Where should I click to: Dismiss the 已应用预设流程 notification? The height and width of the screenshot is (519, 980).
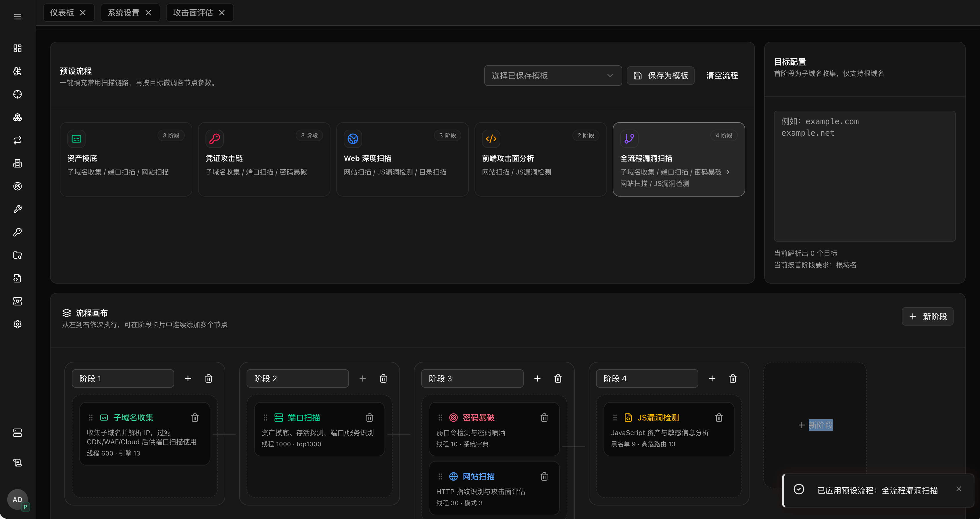[x=958, y=489]
